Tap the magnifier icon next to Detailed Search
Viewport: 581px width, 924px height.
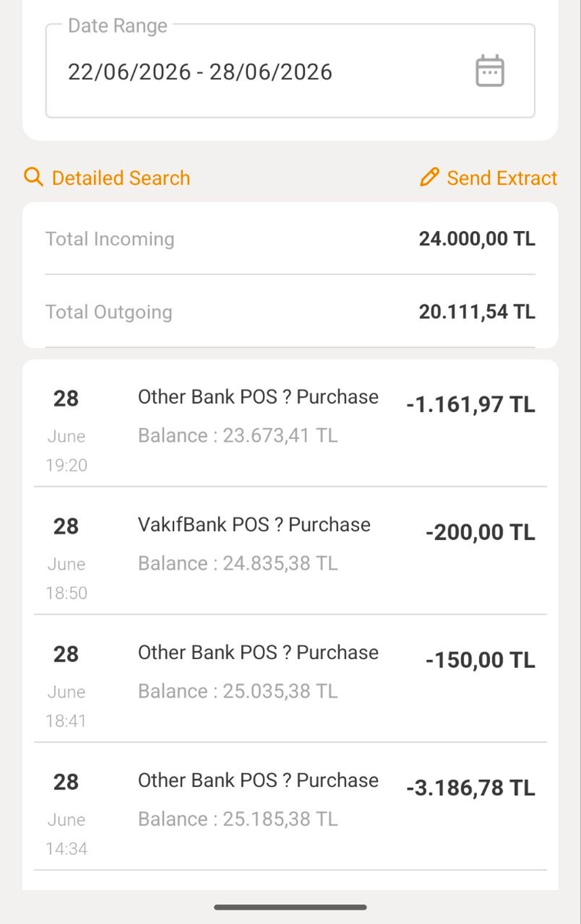click(33, 178)
